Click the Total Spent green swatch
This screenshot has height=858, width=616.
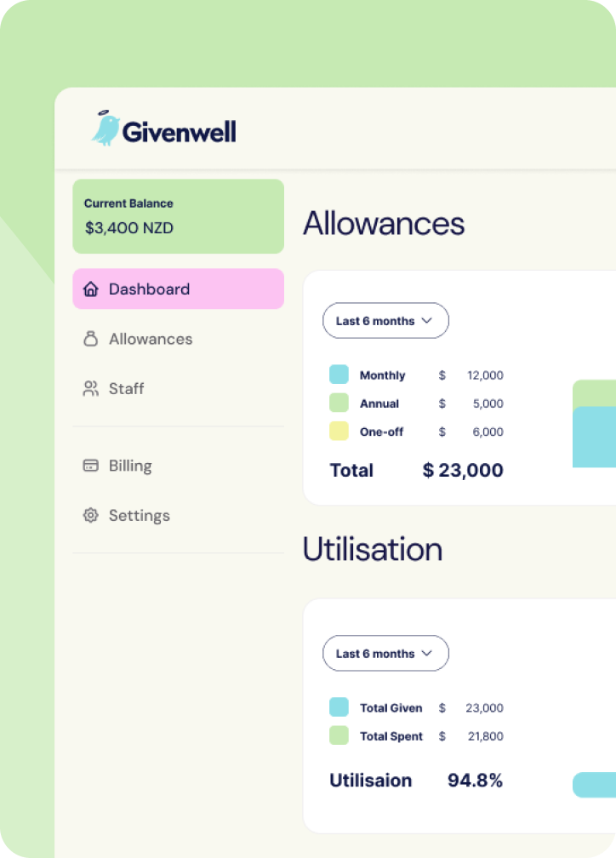point(339,735)
